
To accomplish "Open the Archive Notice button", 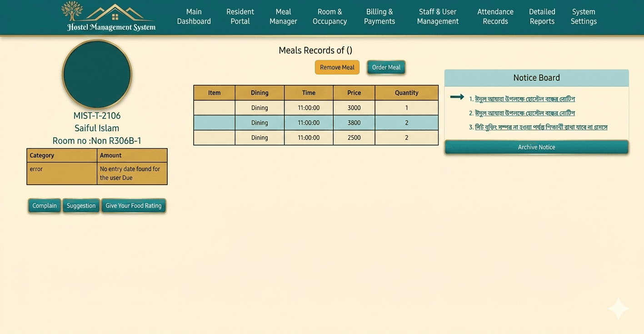I will click(x=536, y=147).
